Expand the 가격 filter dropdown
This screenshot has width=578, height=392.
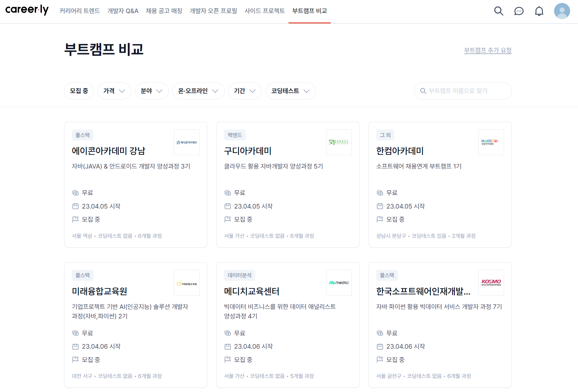(x=114, y=91)
